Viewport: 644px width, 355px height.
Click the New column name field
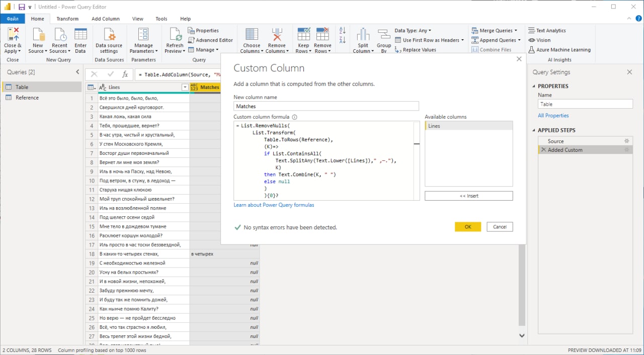[326, 106]
